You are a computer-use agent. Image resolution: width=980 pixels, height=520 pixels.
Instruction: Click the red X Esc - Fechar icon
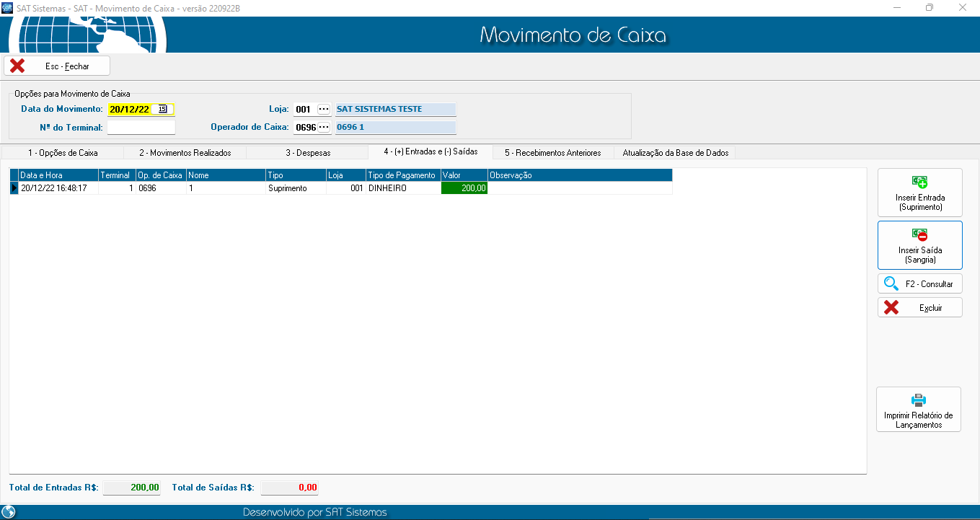click(17, 66)
